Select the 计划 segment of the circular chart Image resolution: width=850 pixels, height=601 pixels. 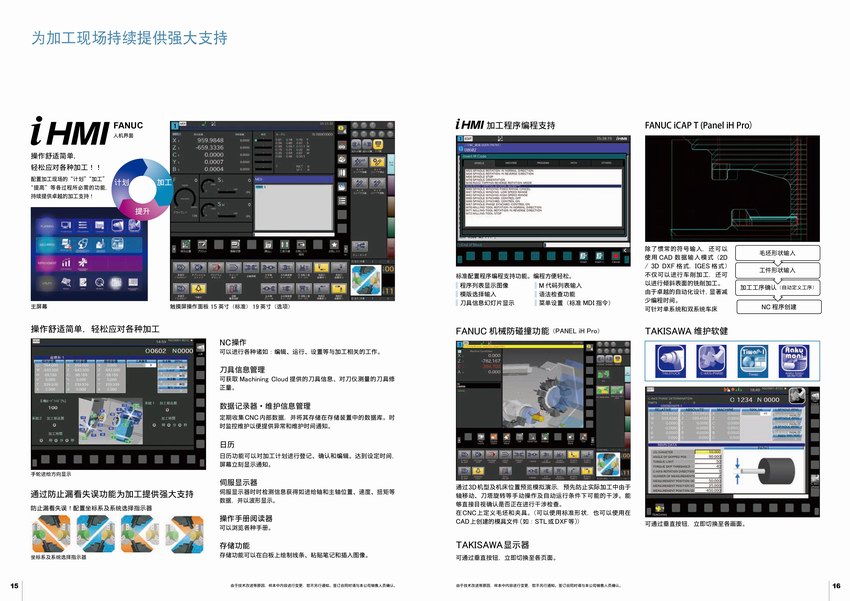pos(123,183)
